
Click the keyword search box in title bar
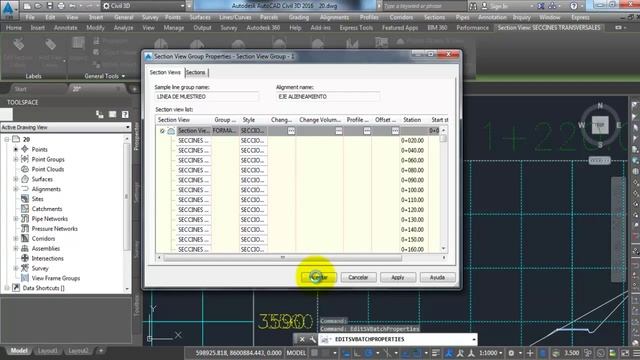pos(424,6)
